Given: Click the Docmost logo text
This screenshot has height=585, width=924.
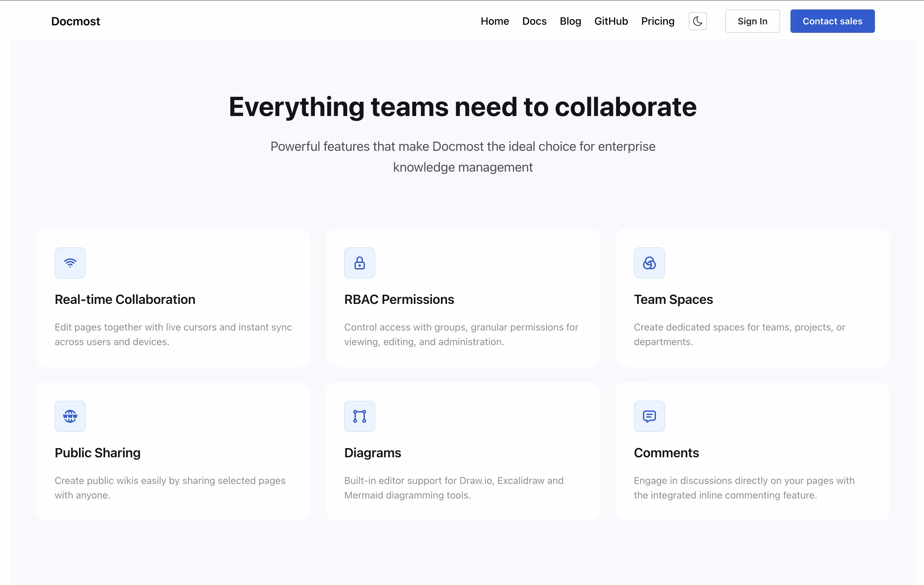Looking at the screenshot, I should (76, 21).
